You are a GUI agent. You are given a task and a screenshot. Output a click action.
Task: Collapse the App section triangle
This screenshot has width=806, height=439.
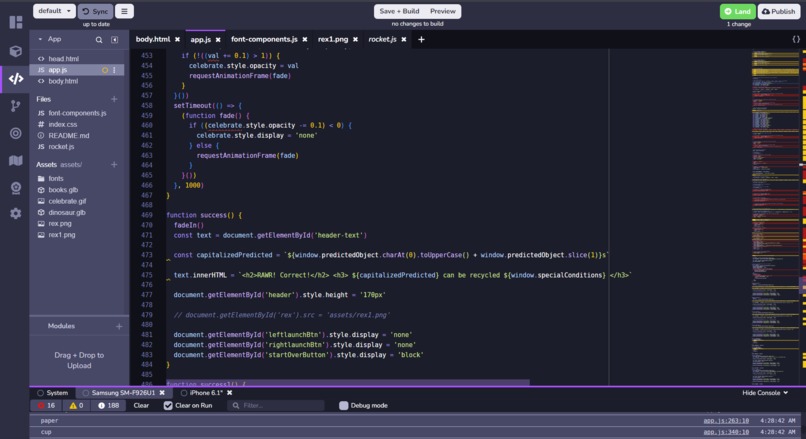click(40, 39)
